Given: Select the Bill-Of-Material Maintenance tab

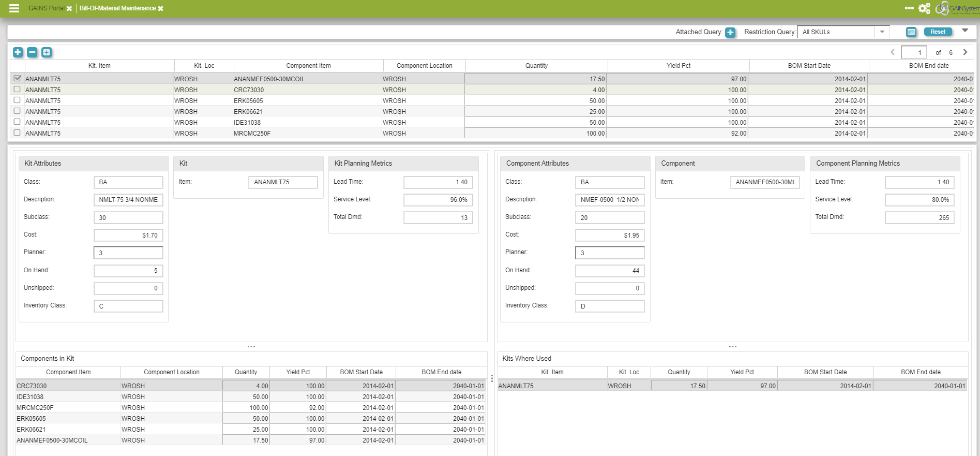Looking at the screenshot, I should (x=117, y=8).
